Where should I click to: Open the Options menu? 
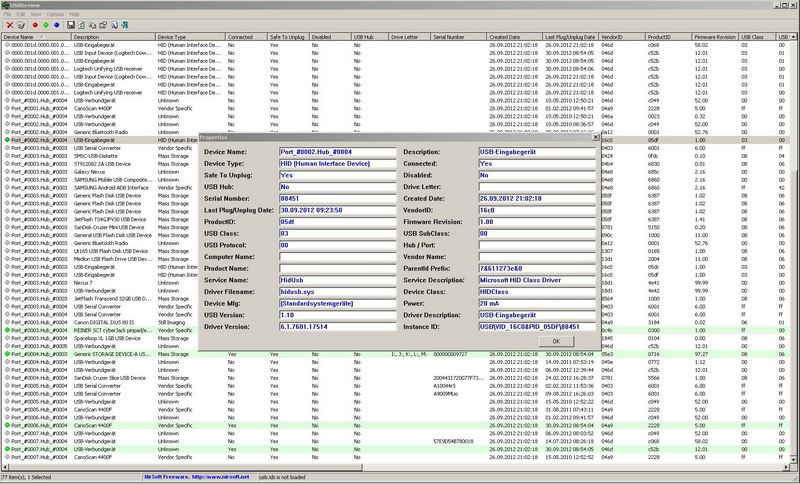click(x=55, y=14)
